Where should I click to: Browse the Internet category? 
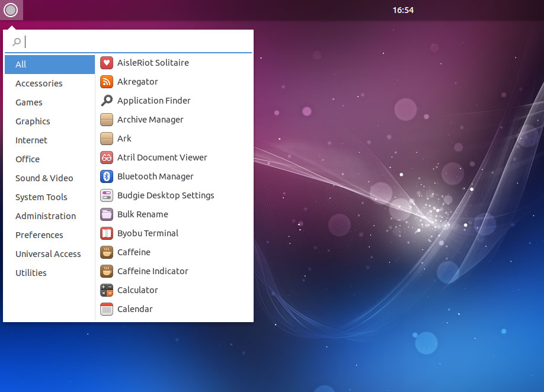[31, 140]
